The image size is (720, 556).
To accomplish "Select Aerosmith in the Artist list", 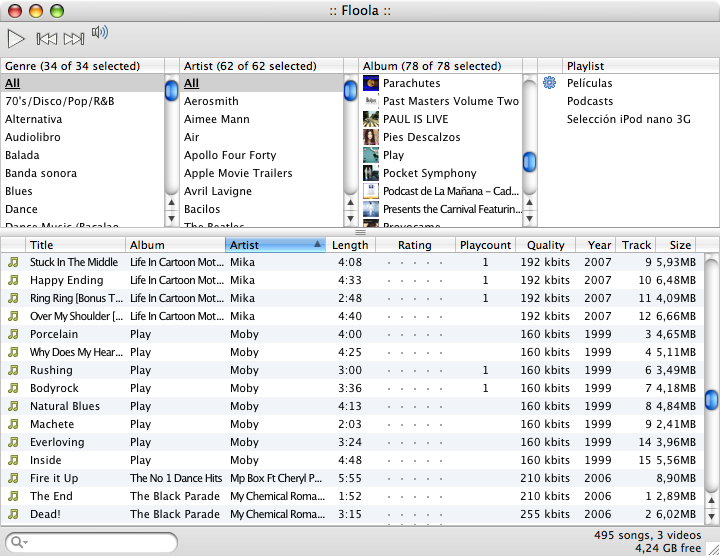I will pyautogui.click(x=262, y=101).
